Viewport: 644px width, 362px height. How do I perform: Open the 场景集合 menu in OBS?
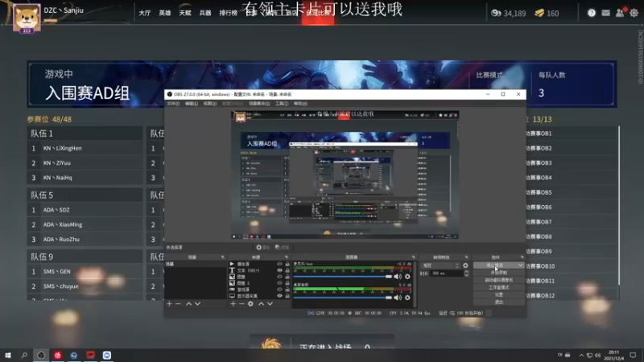[x=259, y=104]
